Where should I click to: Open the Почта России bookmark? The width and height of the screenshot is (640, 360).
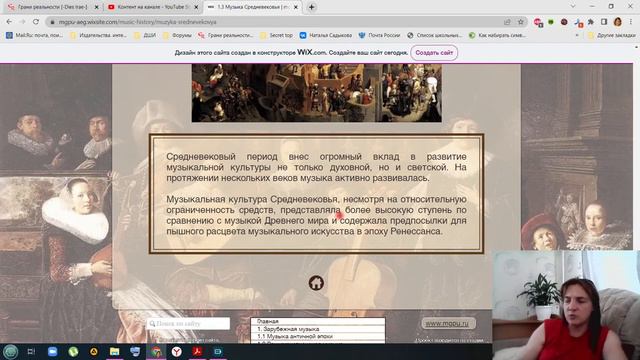click(379, 36)
